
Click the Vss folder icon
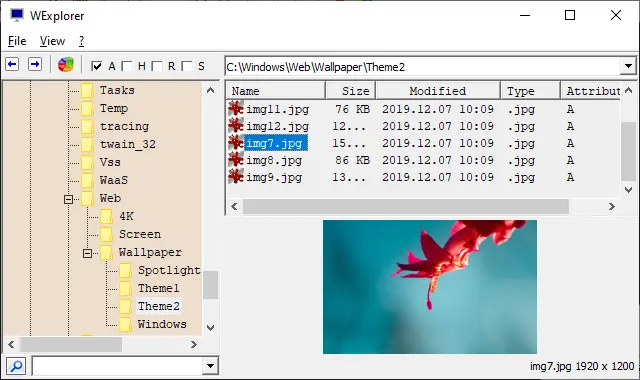[87, 162]
